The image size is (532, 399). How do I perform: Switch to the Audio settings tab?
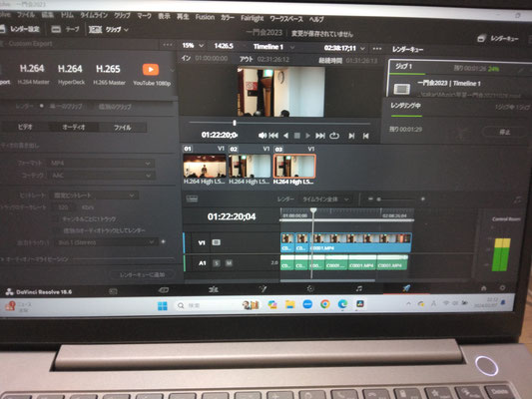(x=73, y=127)
